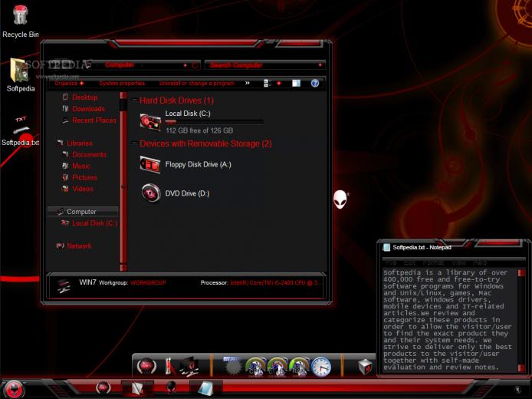Click the refresh button beside address bar
The image size is (532, 399).
click(195, 65)
